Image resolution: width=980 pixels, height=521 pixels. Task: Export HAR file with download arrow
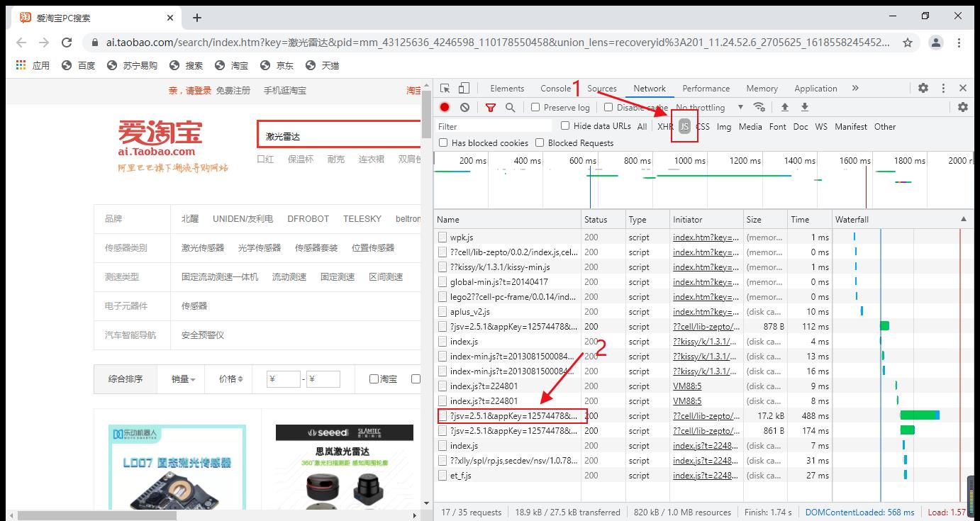point(805,107)
